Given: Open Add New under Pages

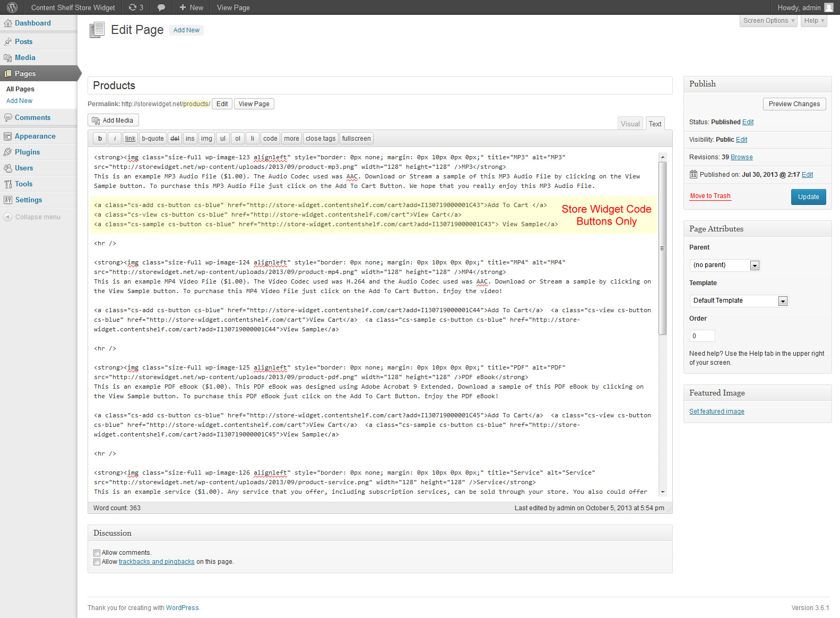Looking at the screenshot, I should (x=19, y=101).
